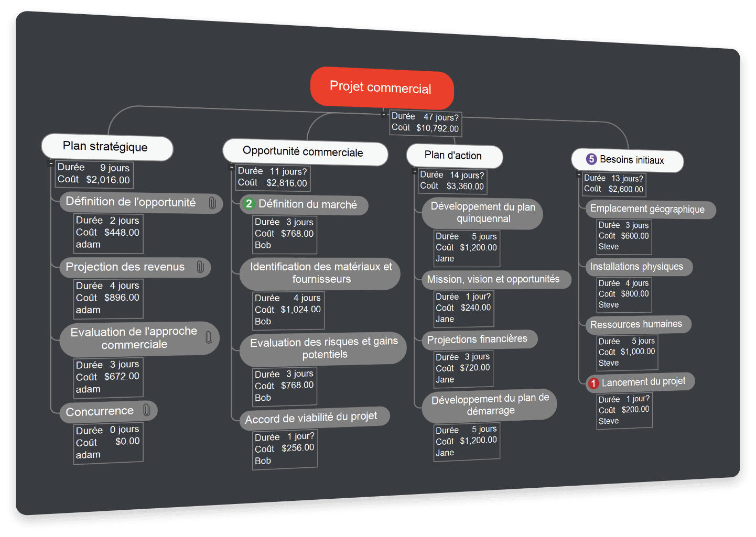Click Bob's task info costing $1,024.00
Viewport: 756px width, 537px height.
tap(288, 310)
